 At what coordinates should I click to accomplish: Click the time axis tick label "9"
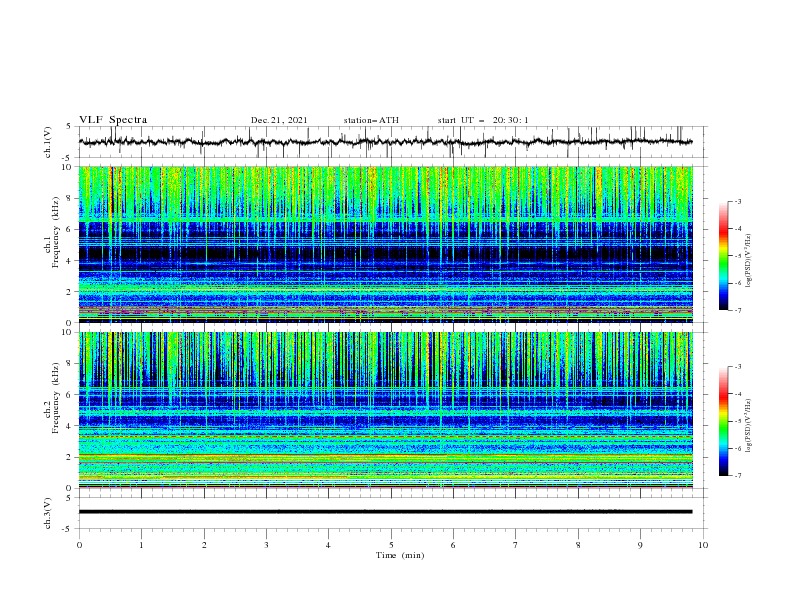click(x=640, y=545)
